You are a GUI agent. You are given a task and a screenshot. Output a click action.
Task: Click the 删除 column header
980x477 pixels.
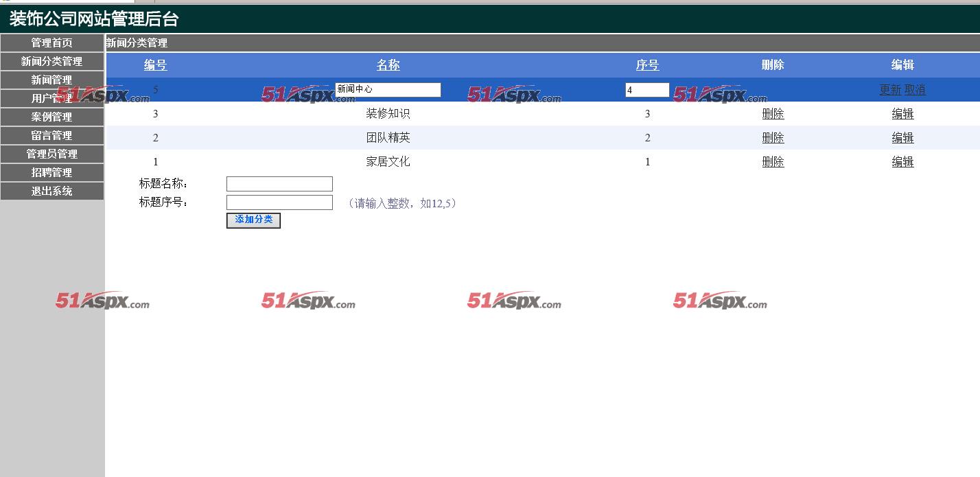point(773,65)
